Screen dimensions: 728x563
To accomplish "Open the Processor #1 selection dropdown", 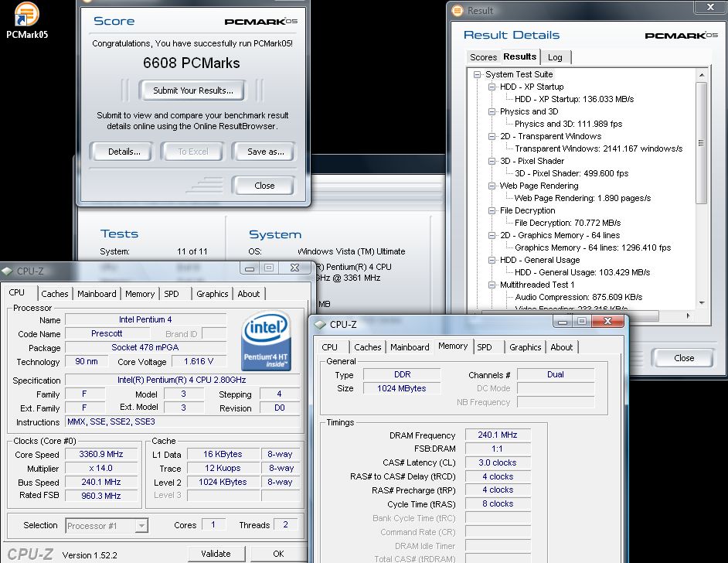I will click(x=141, y=525).
